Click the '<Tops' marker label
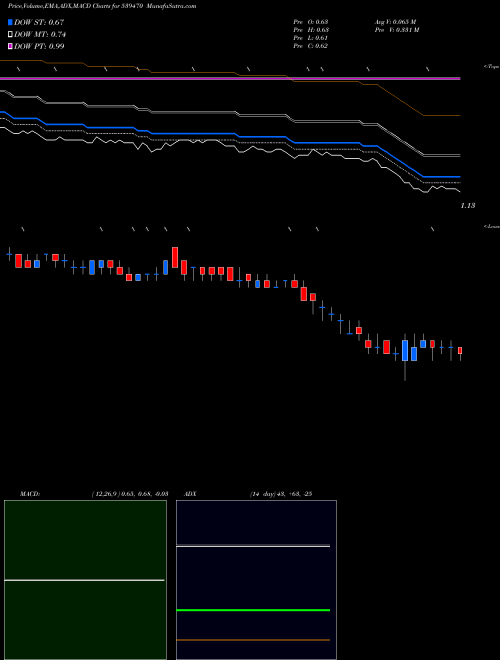This screenshot has height=660, width=500. [492, 67]
